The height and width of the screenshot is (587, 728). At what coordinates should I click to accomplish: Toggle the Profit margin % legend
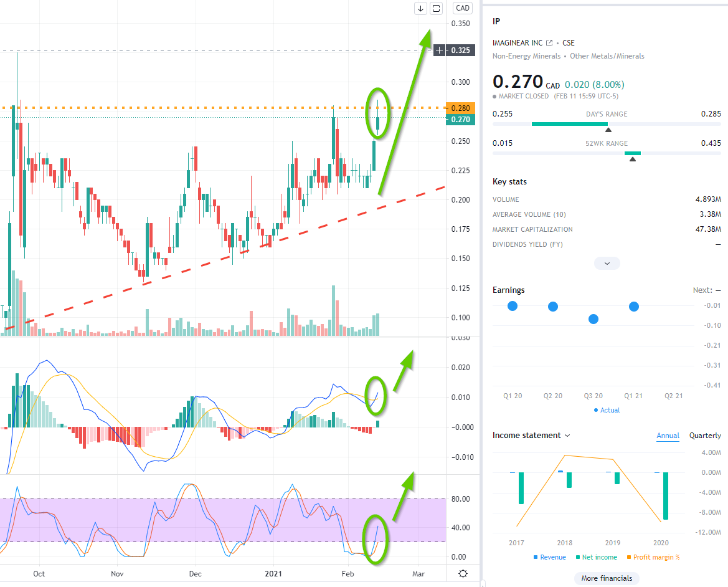click(x=653, y=557)
